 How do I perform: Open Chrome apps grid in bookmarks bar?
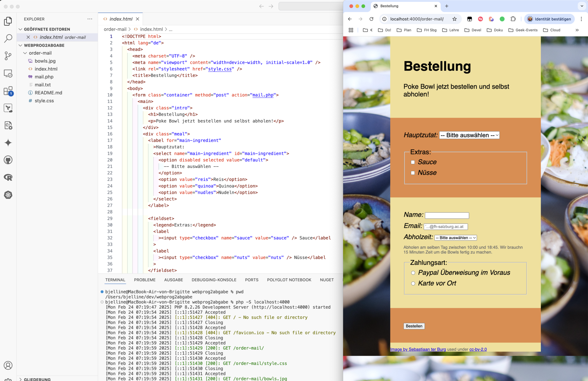tap(351, 30)
